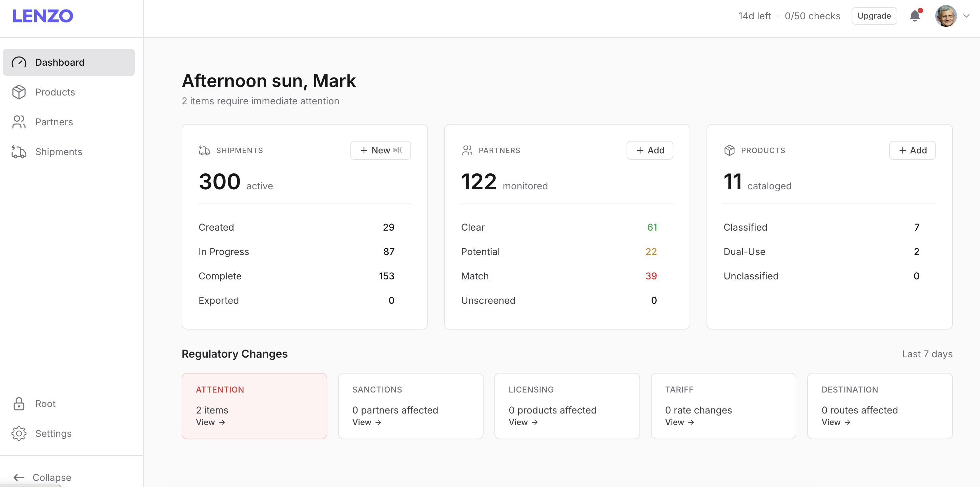
Task: Click the notification bell icon
Action: (x=915, y=16)
